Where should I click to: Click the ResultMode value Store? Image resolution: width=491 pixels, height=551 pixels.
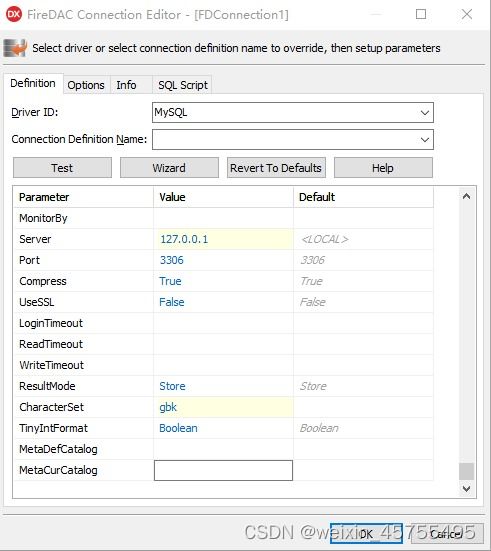coord(223,386)
